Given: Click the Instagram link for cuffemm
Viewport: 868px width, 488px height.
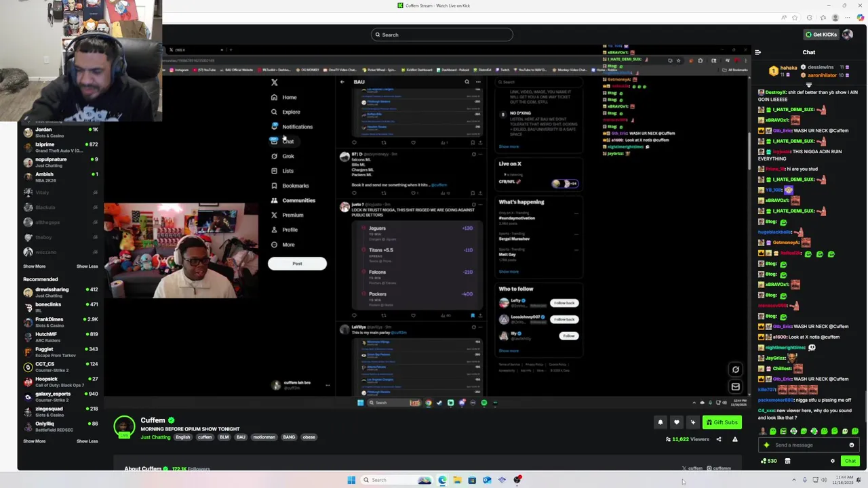Looking at the screenshot, I should tap(719, 468).
